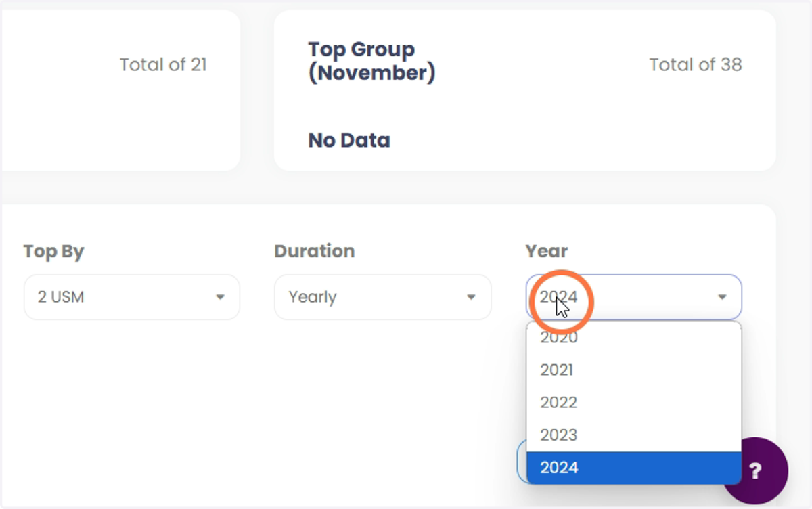The height and width of the screenshot is (509, 812).
Task: Select the 2023 year option
Action: 634,435
